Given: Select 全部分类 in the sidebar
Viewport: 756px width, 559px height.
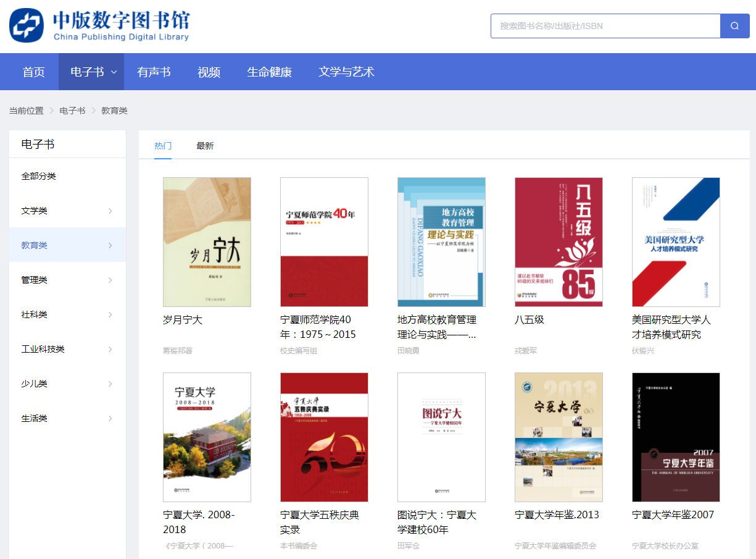Looking at the screenshot, I should [x=39, y=176].
